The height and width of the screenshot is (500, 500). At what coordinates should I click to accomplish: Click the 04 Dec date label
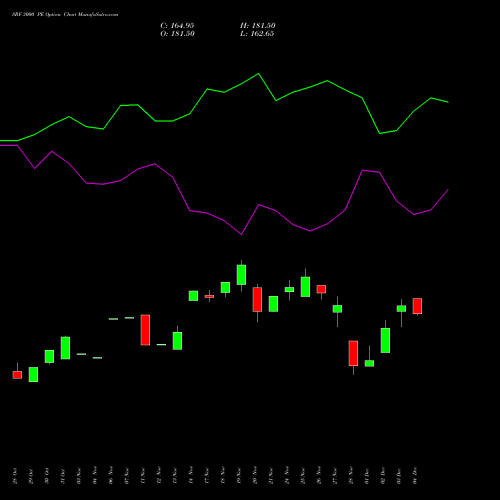click(x=415, y=476)
